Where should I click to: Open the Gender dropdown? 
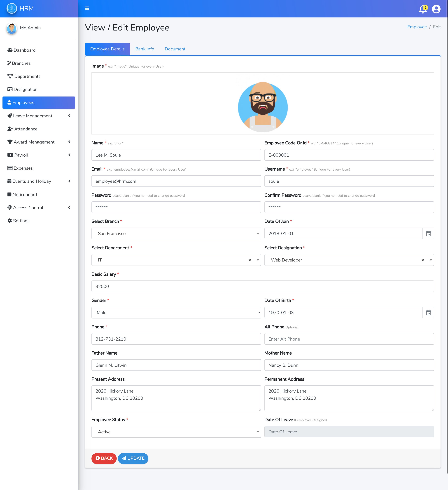(176, 313)
